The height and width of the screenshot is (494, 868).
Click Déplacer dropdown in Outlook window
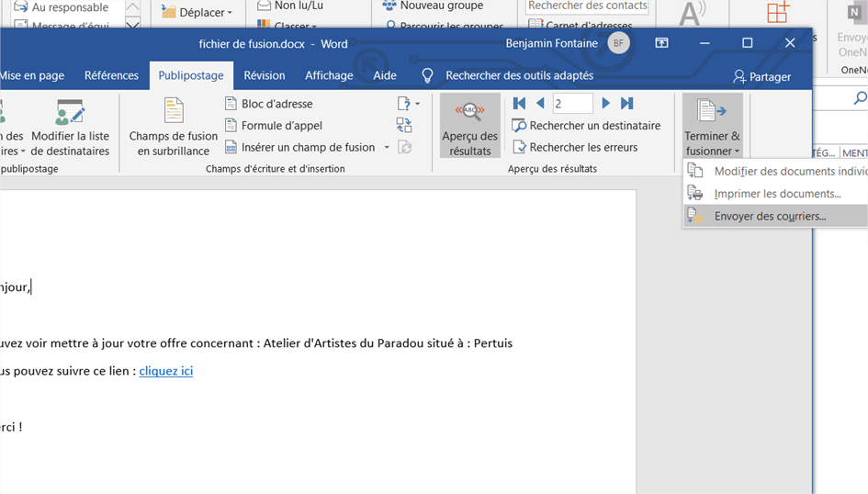point(197,12)
